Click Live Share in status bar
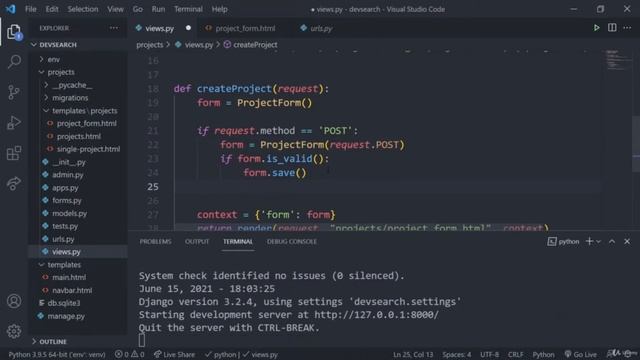The image size is (640, 360). click(174, 354)
